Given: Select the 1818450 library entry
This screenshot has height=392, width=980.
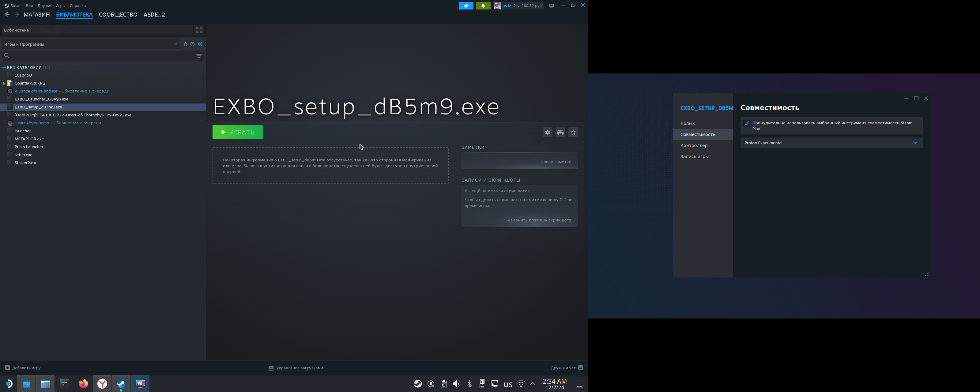Looking at the screenshot, I should (103, 75).
